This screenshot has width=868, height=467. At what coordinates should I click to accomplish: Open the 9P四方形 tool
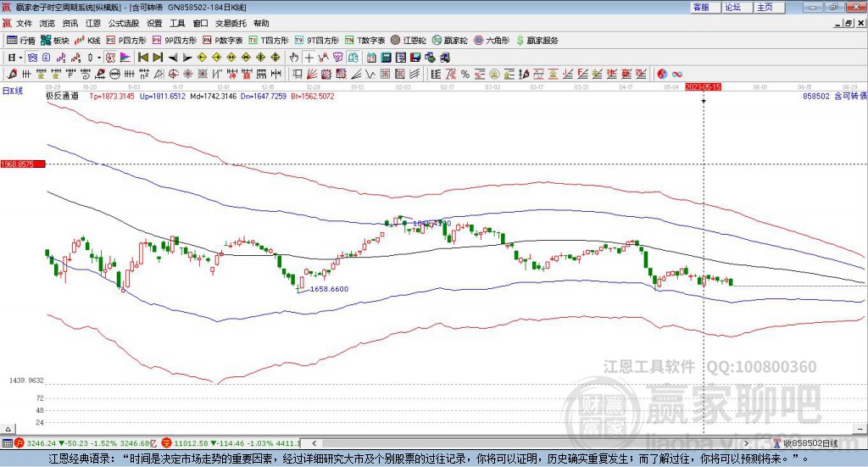[x=175, y=41]
